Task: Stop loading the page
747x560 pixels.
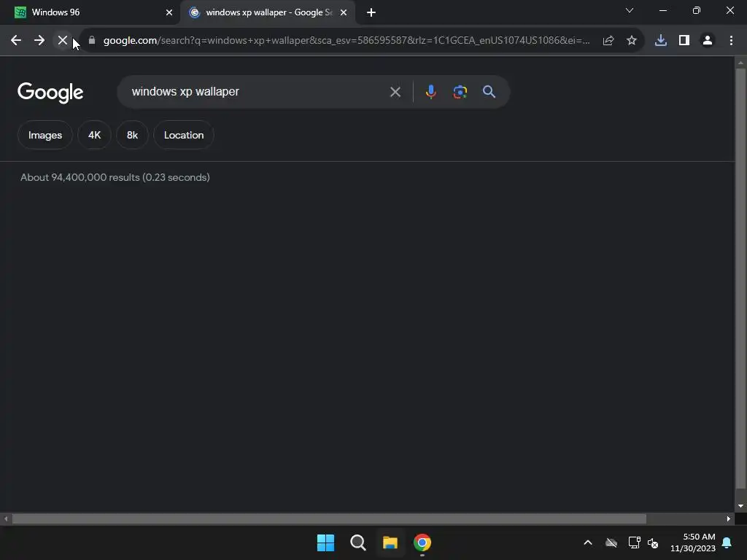Action: (x=63, y=41)
